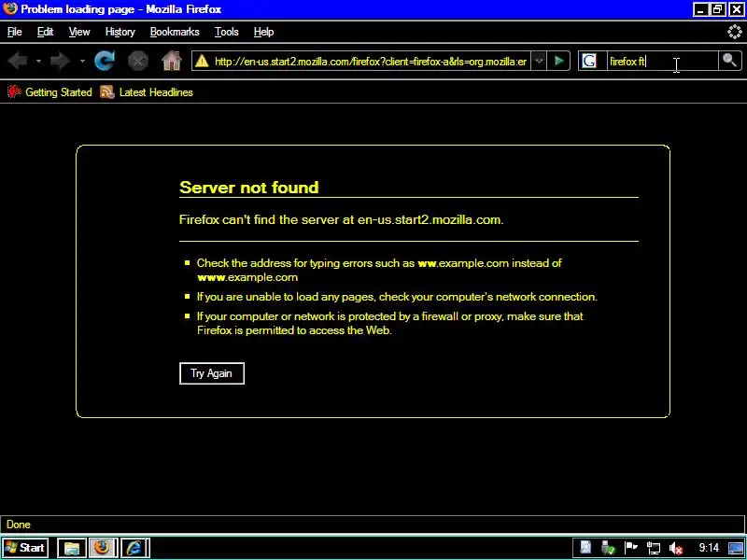Close the Firefox window
The image size is (747, 560).
(x=737, y=9)
